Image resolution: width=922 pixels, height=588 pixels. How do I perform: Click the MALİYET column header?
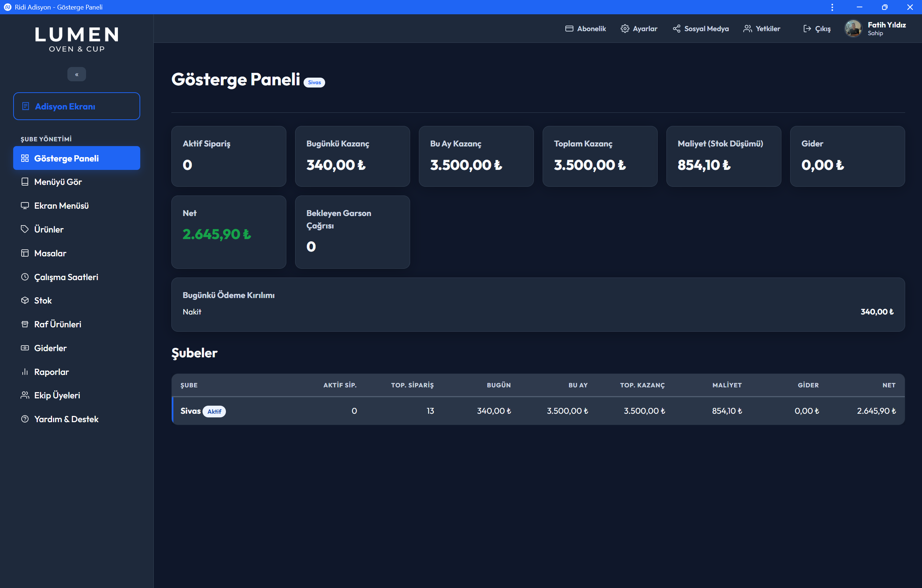[727, 385]
